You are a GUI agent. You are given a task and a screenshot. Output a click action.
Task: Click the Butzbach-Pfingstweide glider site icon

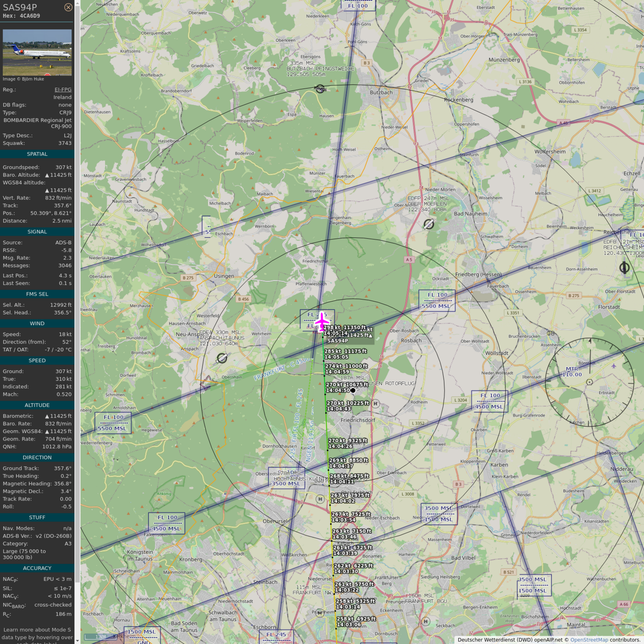pos(320,89)
